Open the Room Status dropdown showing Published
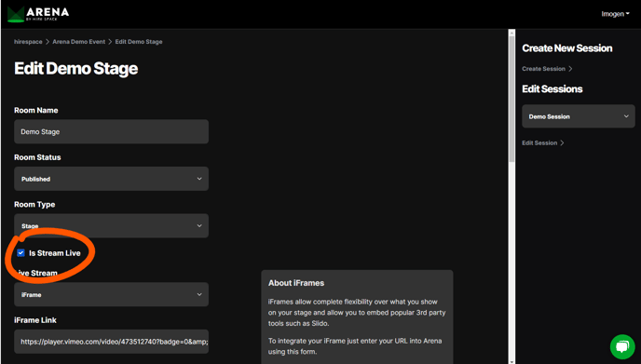Screen dimensions: 641x364 point(111,179)
